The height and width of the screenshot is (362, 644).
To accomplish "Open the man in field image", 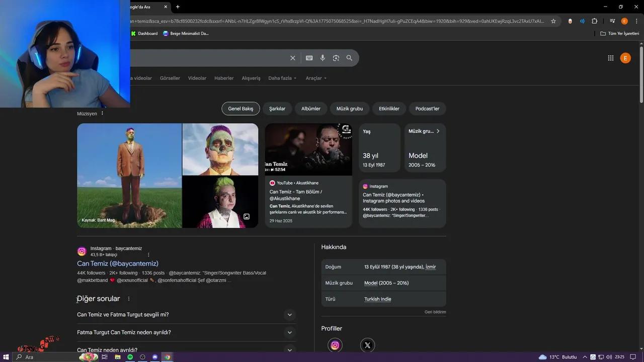I will click(129, 175).
